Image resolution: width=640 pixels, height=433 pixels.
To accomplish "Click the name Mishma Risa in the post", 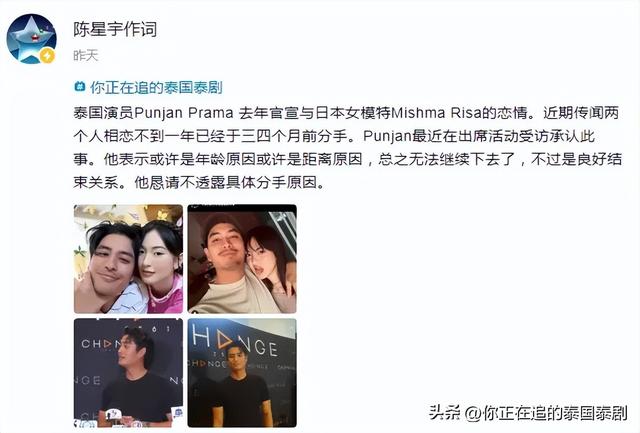I will [x=437, y=113].
